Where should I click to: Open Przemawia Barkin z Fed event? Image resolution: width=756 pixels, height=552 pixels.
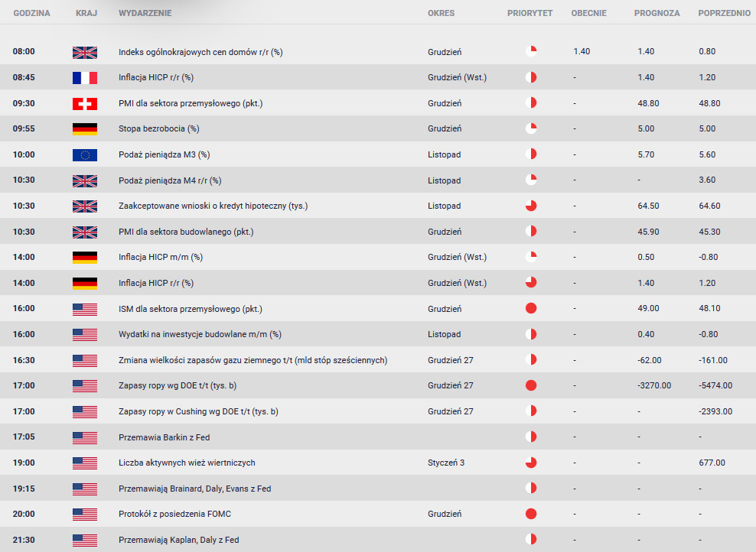164,437
